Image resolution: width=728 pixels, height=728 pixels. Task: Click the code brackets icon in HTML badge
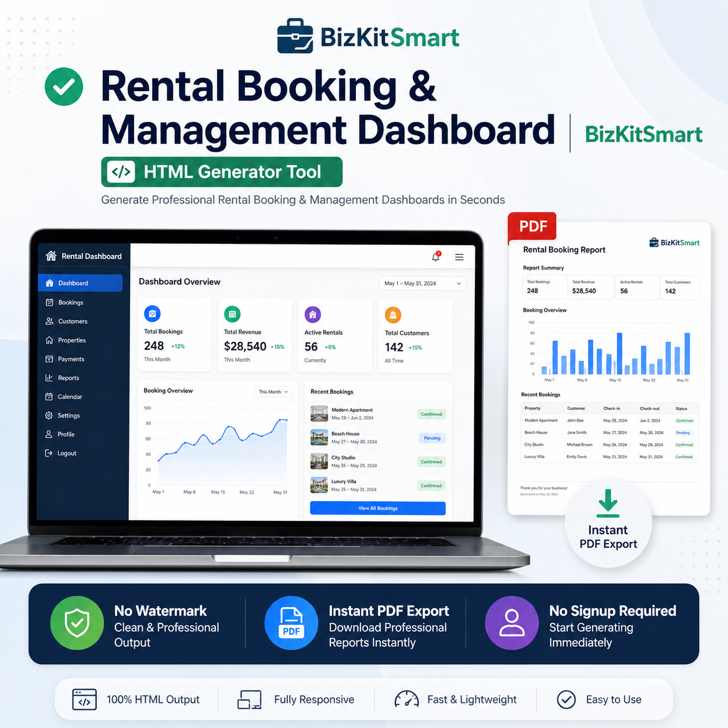121,172
